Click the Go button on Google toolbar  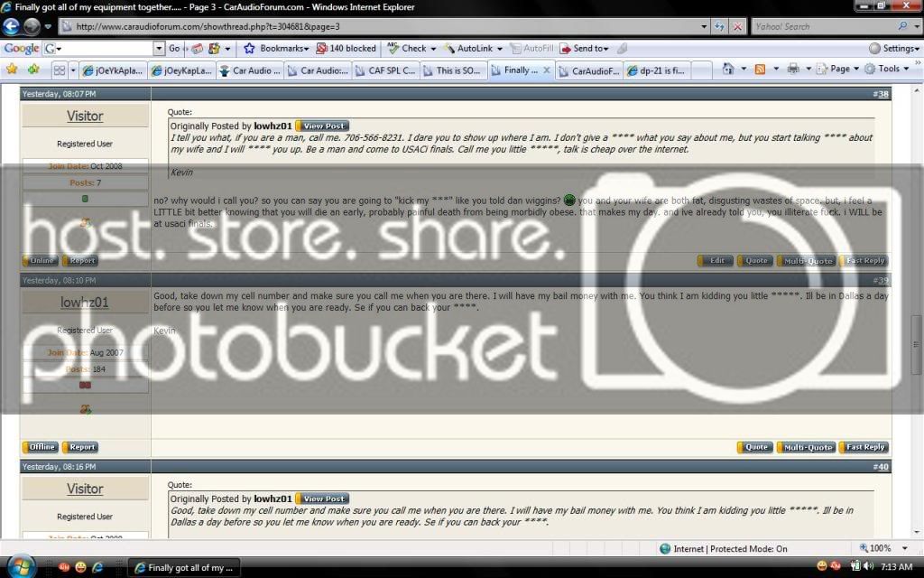[174, 49]
